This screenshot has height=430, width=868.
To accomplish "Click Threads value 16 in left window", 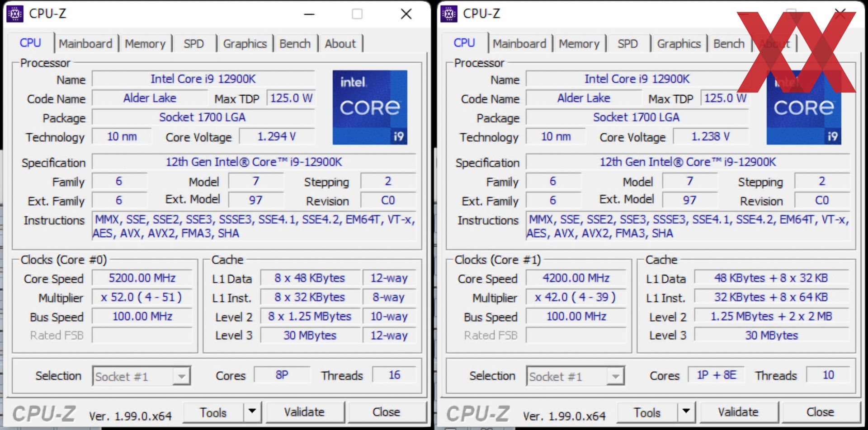I will point(394,375).
